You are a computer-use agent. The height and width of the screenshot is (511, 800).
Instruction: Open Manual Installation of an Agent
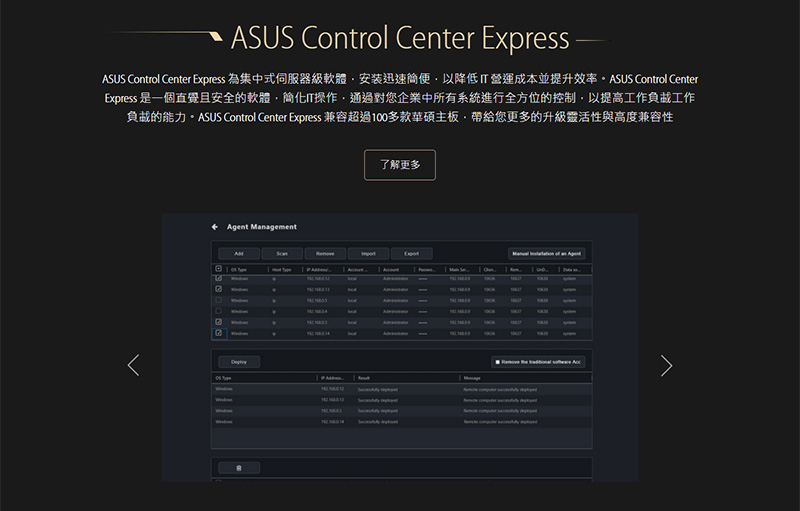tap(546, 253)
